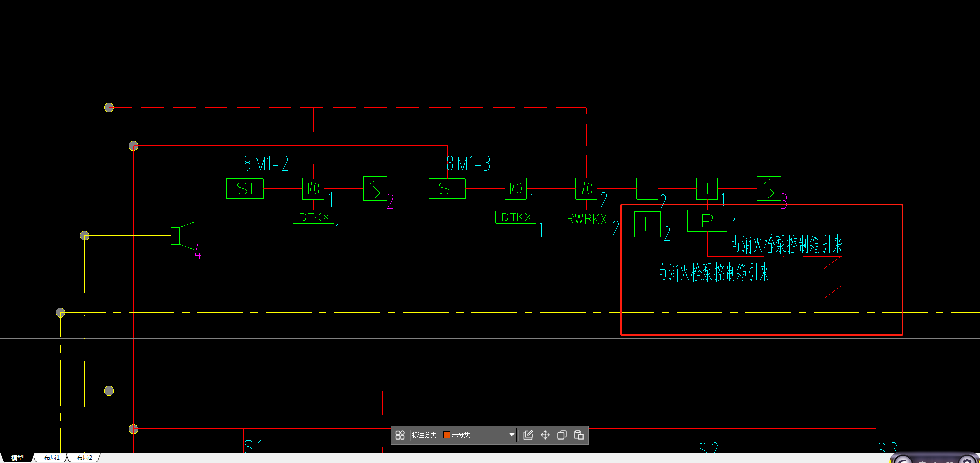Click upper 由消火栓泵控制箱引来 text near P
The width and height of the screenshot is (980, 463).
click(786, 245)
